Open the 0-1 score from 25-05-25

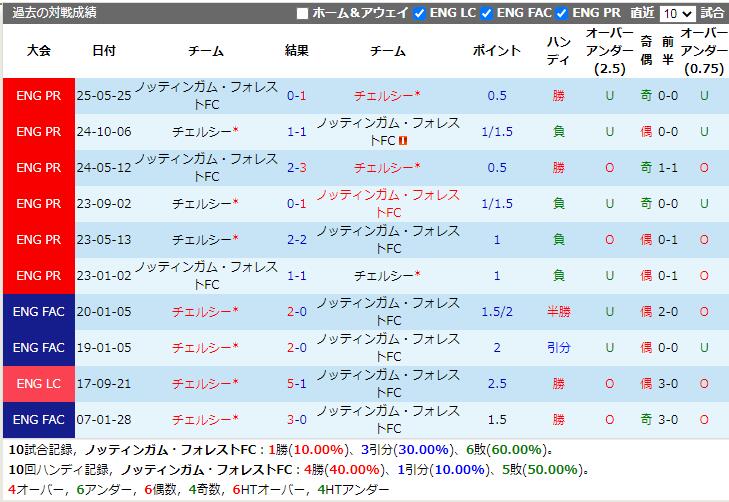[296, 96]
